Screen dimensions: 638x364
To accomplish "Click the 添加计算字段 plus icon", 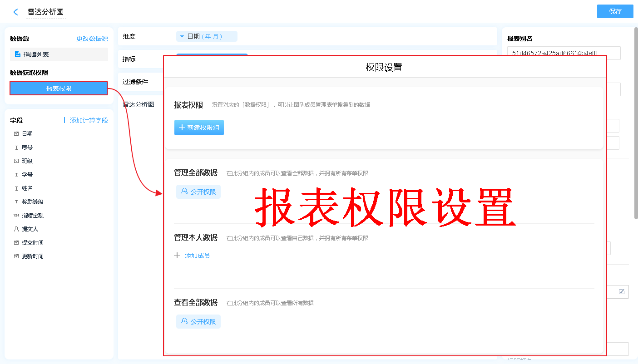I will (64, 120).
